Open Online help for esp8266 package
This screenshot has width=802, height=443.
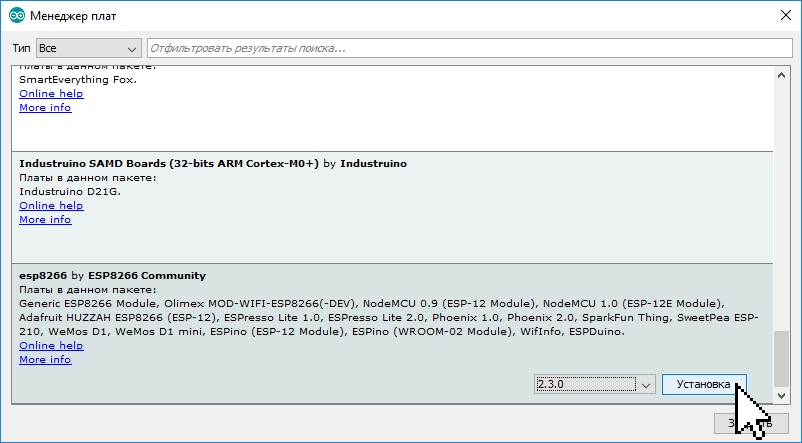pos(51,346)
